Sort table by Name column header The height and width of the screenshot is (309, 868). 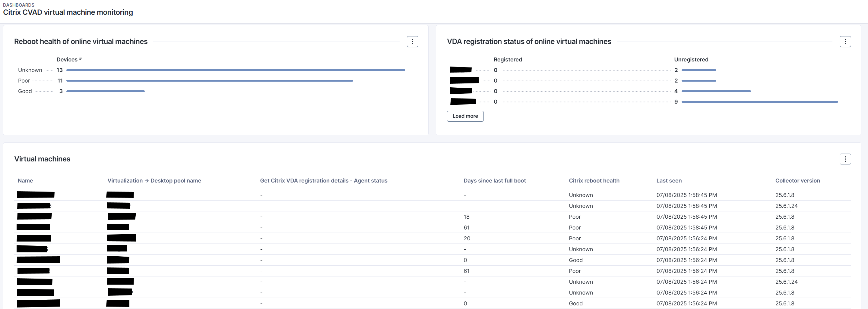coord(25,180)
